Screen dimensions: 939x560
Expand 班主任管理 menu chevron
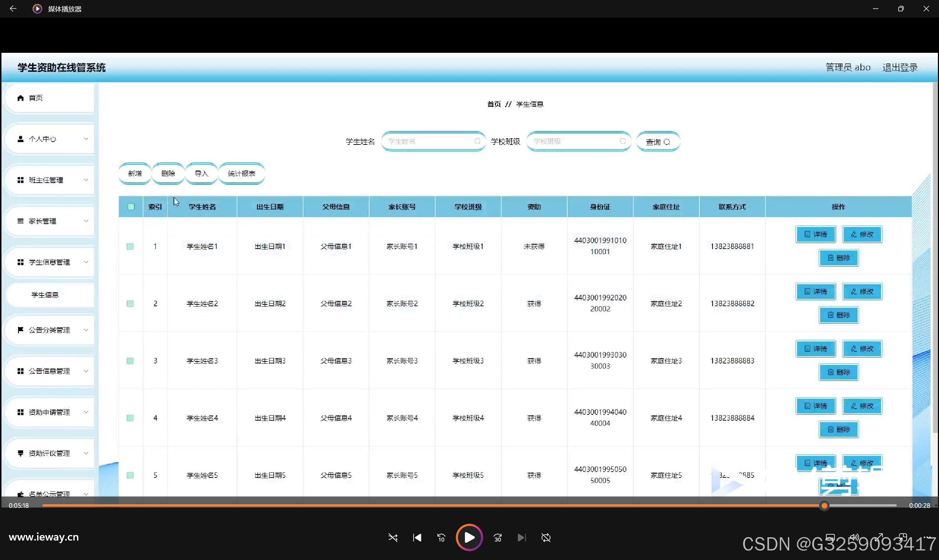point(86,180)
